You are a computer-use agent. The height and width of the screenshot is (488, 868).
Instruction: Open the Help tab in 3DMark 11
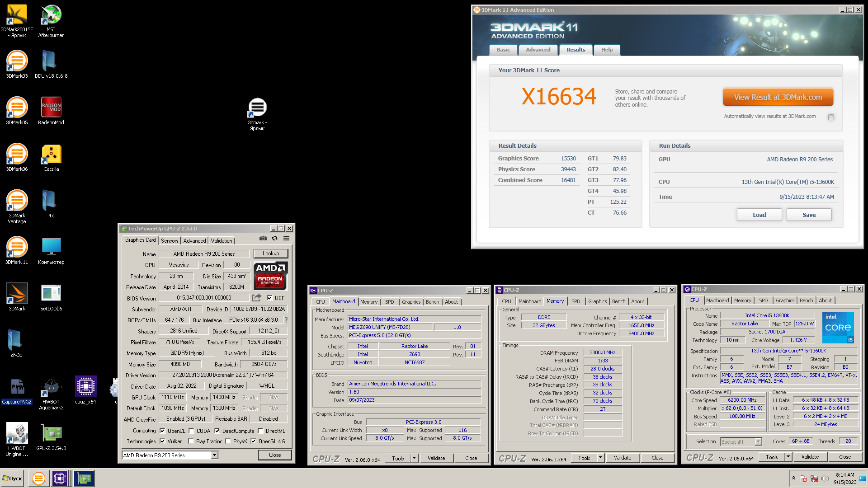[x=607, y=50]
